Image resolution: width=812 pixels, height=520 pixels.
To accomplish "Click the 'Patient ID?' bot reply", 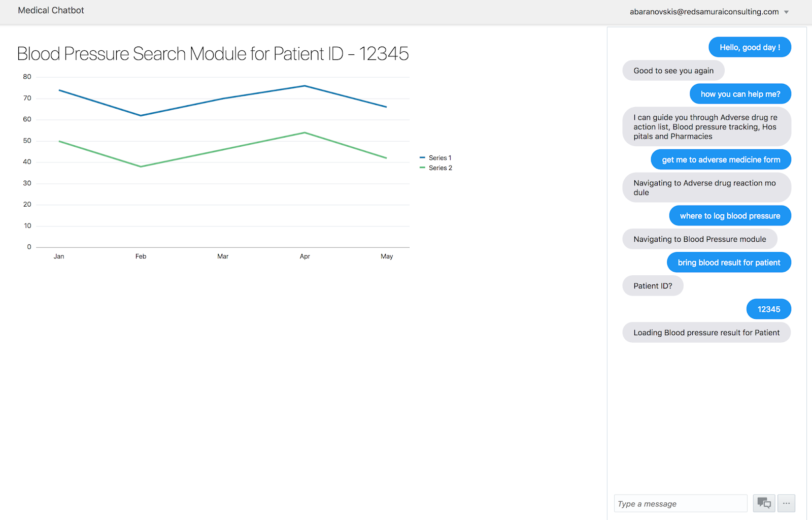I will tap(653, 286).
